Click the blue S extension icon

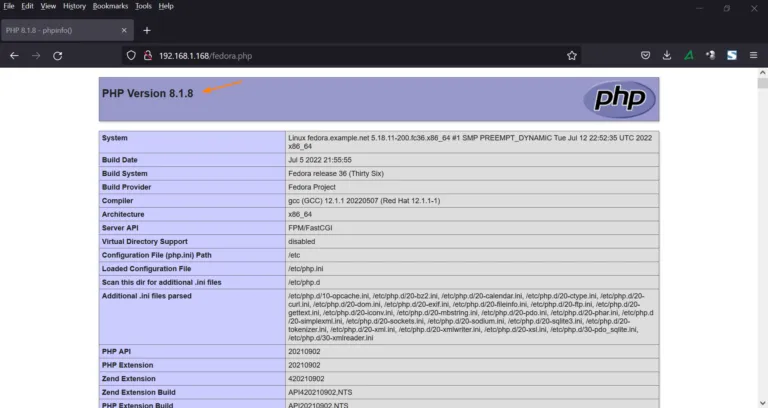[732, 55]
